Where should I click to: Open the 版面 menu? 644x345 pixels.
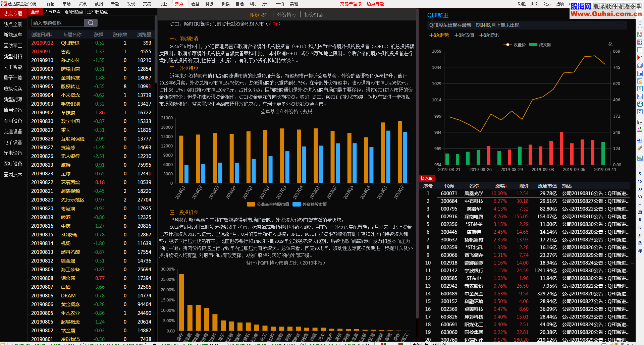tap(534, 4)
